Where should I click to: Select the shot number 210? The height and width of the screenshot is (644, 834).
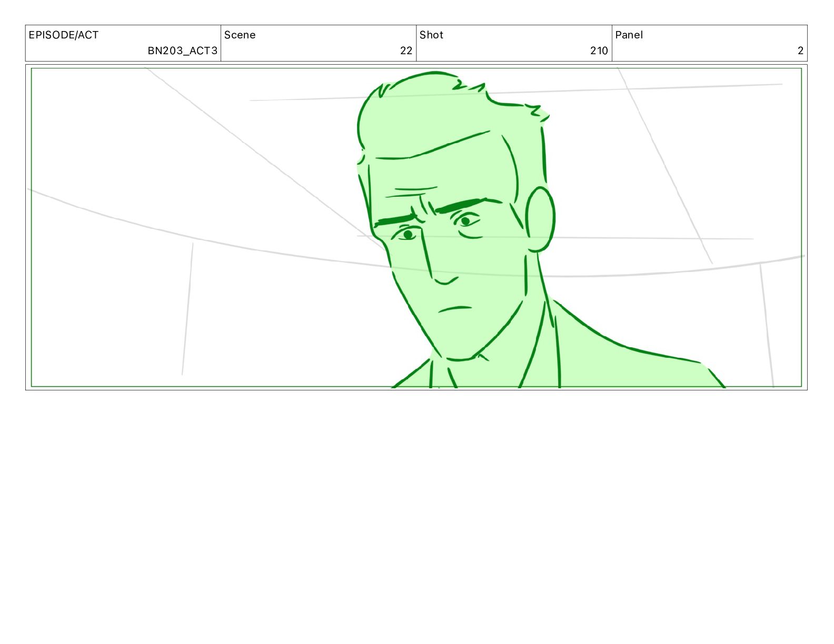pyautogui.click(x=599, y=51)
